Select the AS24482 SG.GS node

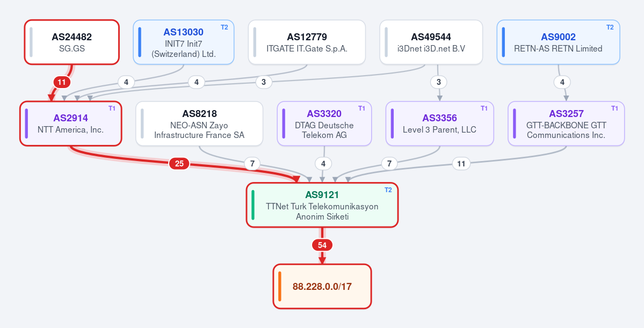(x=72, y=42)
